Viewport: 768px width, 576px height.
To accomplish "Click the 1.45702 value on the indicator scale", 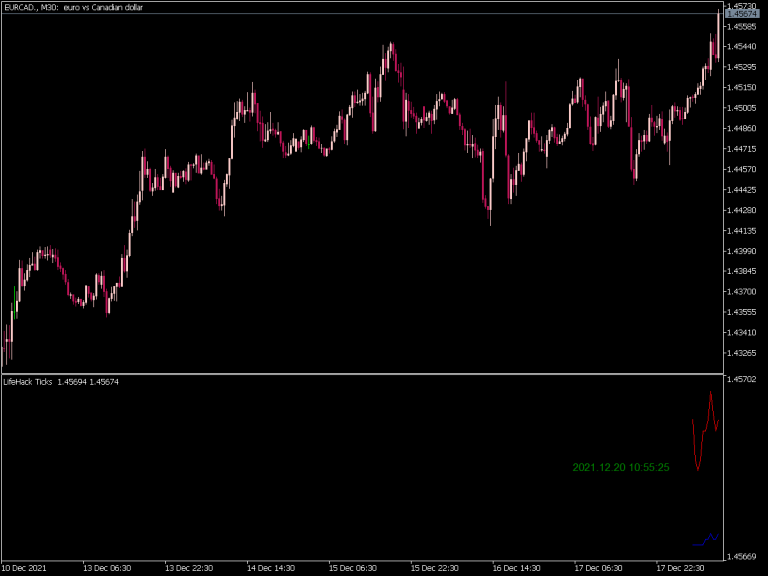I will (744, 380).
